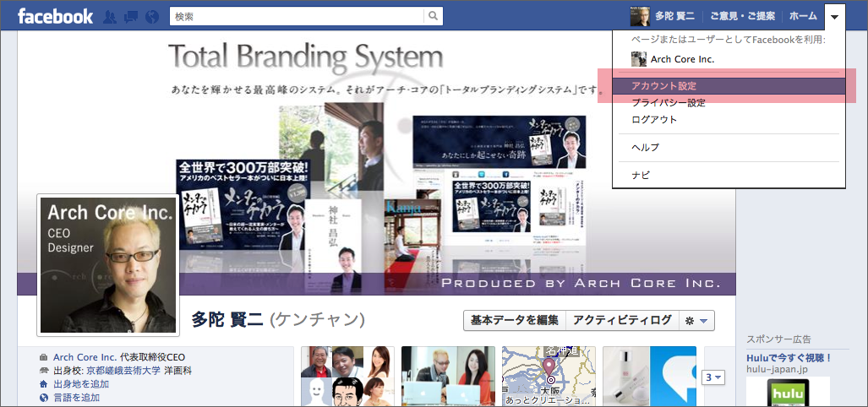Collapse the account dropdown arrow
Image resolution: width=868 pixels, height=407 pixels.
coord(834,17)
